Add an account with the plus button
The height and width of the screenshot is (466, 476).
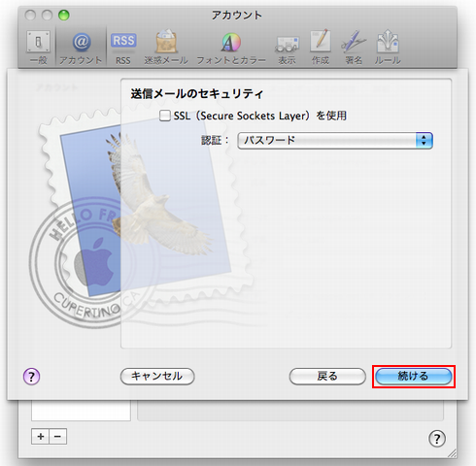pos(40,437)
